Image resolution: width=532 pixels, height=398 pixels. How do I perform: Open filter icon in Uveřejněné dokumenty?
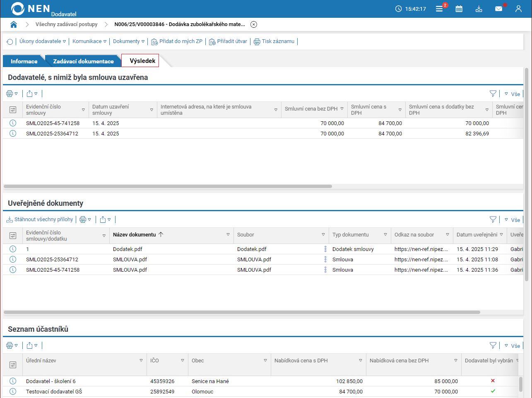[x=493, y=220]
